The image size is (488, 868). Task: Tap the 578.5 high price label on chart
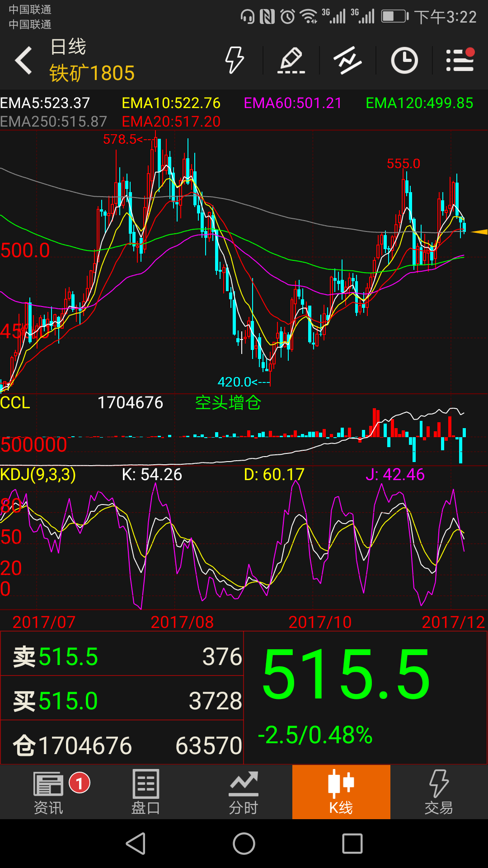(120, 139)
